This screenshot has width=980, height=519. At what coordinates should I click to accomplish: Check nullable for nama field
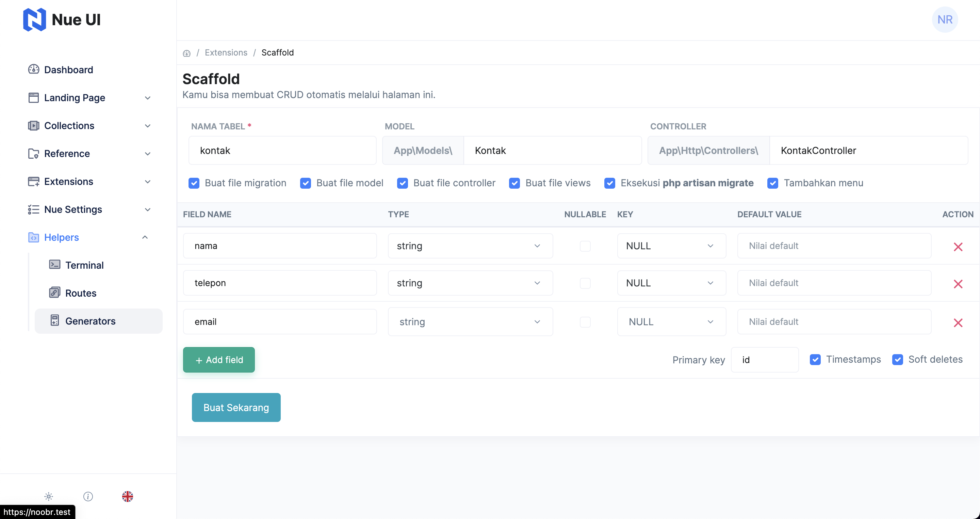pyautogui.click(x=585, y=246)
